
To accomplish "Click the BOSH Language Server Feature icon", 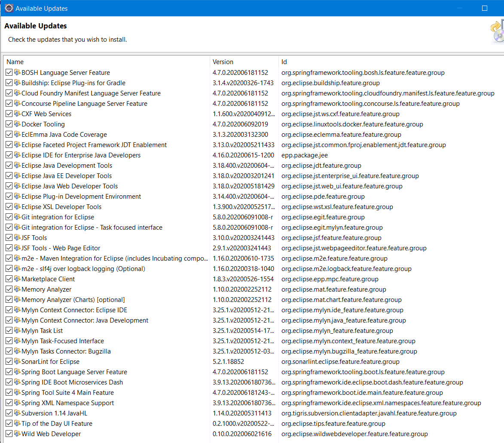I will pyautogui.click(x=17, y=72).
